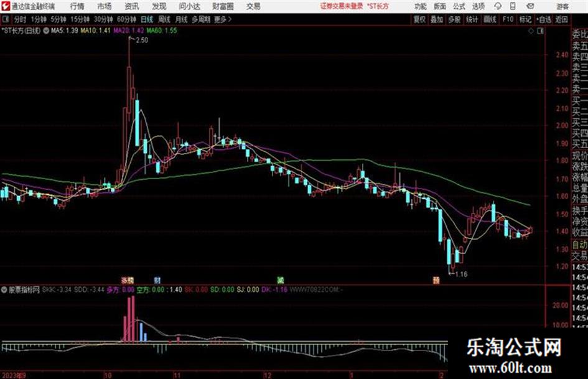
Task: Open the envelope messages icon
Action: point(530,6)
